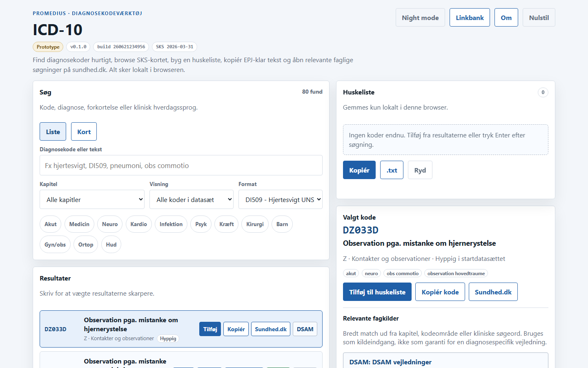Screen dimensions: 588x368
Task: Select the Barn filter chip
Action: [x=282, y=224]
